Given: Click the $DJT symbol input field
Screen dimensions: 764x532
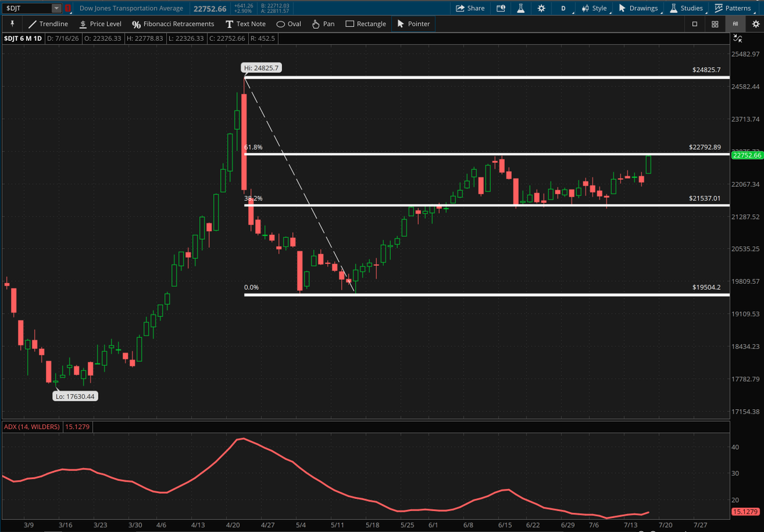Looking at the screenshot, I should (28, 8).
